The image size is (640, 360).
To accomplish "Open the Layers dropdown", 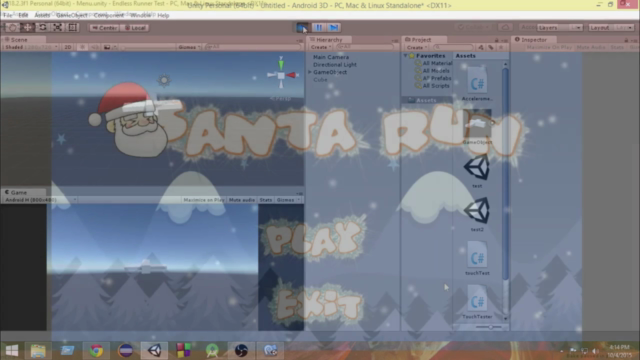I will (559, 28).
